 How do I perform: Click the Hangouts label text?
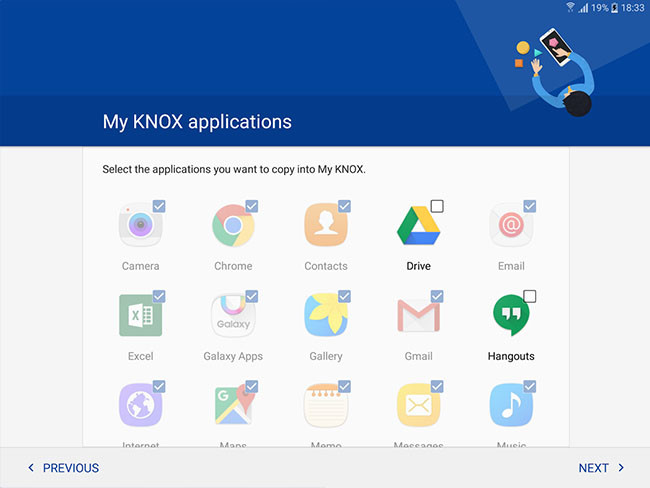[511, 356]
